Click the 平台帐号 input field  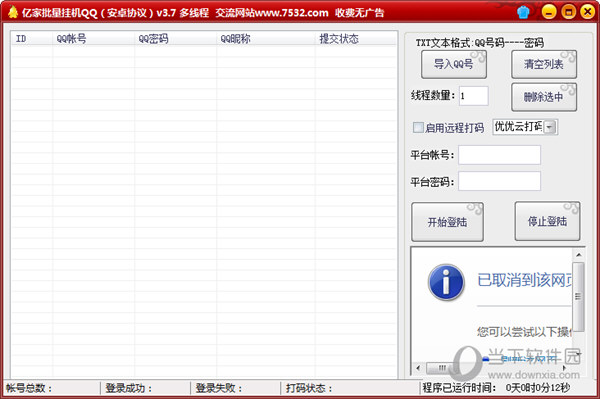pos(499,155)
